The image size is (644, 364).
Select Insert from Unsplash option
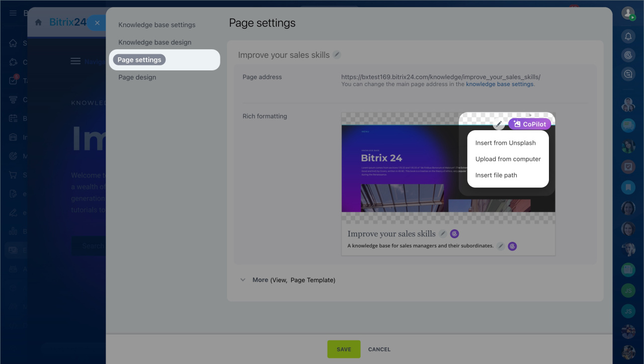[505, 143]
